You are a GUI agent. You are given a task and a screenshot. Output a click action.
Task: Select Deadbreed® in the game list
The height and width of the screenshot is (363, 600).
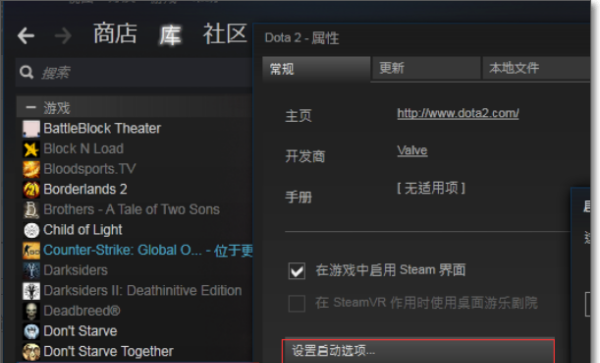coord(82,311)
